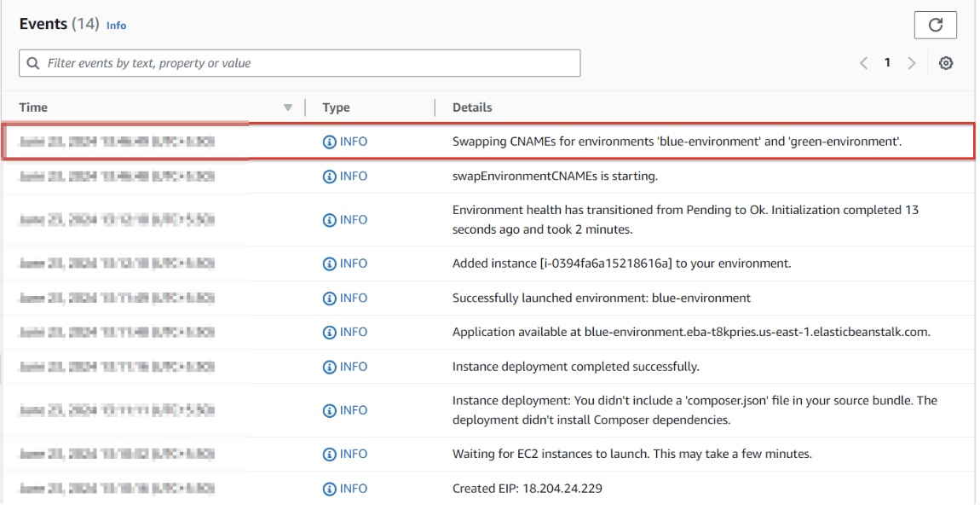Click INFO label for Successfully launched environment

click(354, 298)
